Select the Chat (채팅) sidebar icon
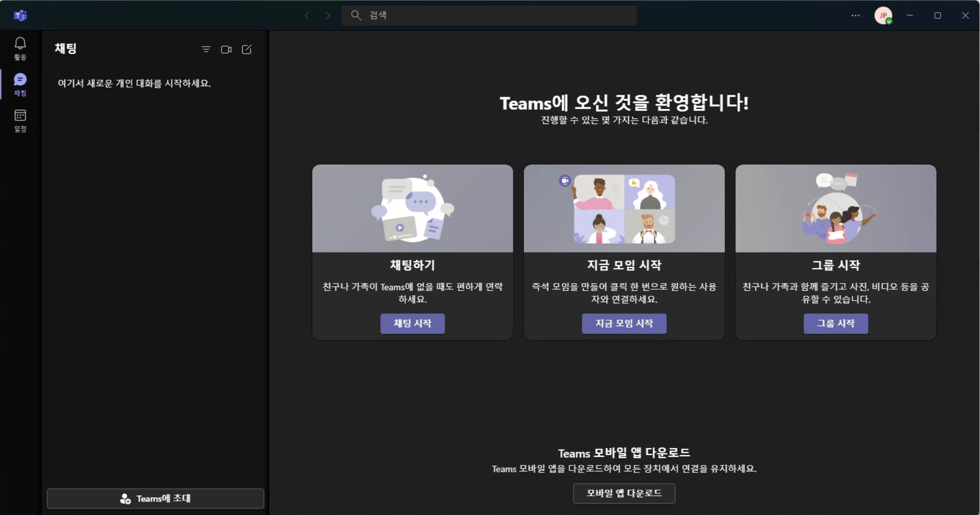Screen dimensions: 980x515 click(x=20, y=85)
